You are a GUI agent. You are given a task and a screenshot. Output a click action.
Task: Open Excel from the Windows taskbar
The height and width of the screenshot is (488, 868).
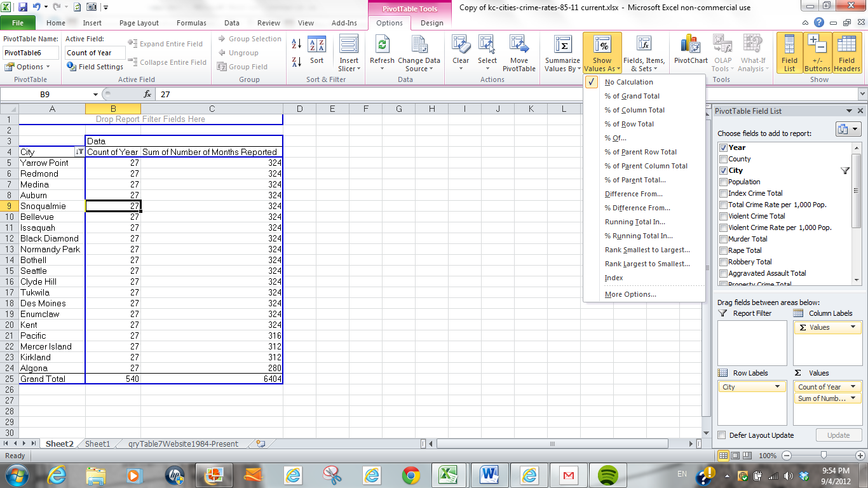[x=449, y=475]
